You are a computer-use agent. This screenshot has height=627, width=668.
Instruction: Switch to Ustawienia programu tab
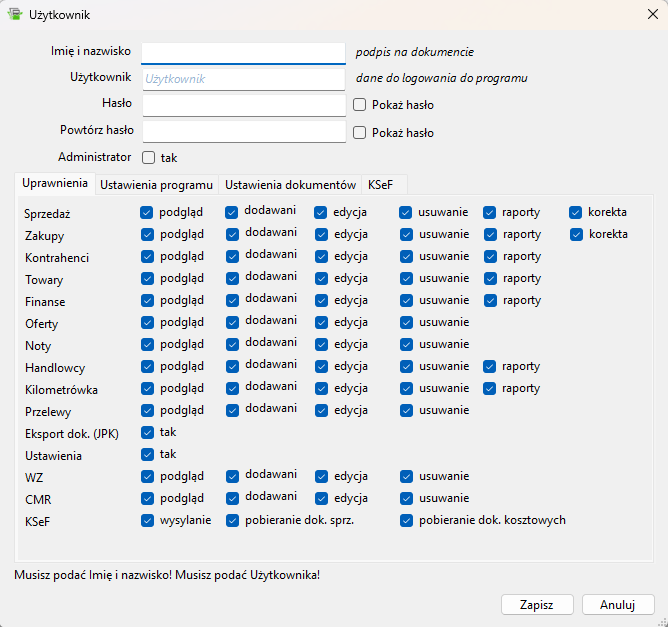pyautogui.click(x=157, y=185)
